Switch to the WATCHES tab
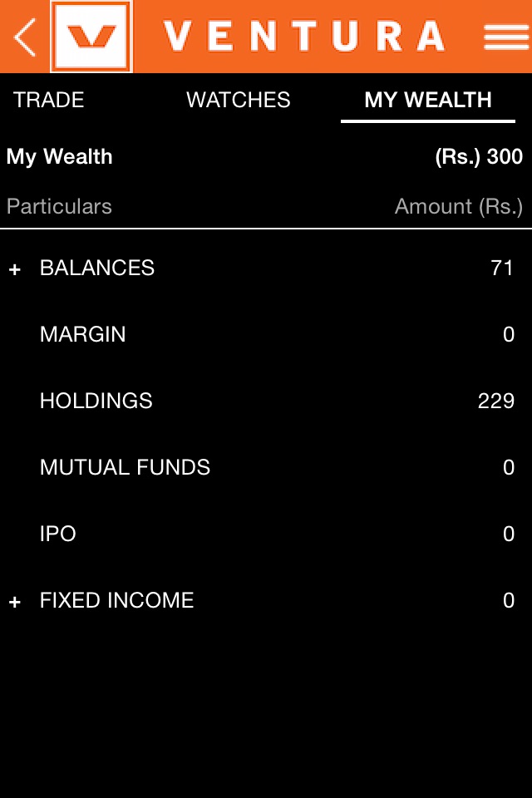The width and height of the screenshot is (532, 798). click(239, 100)
